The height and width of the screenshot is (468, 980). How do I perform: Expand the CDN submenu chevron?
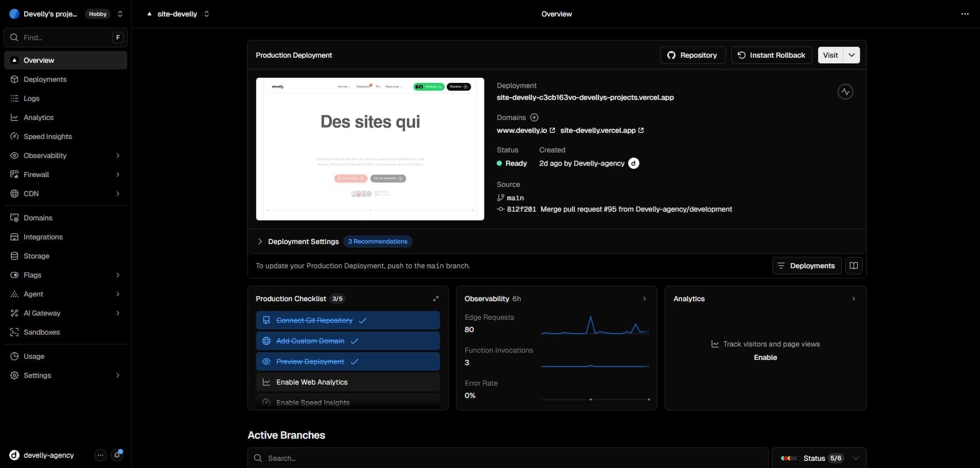[118, 194]
